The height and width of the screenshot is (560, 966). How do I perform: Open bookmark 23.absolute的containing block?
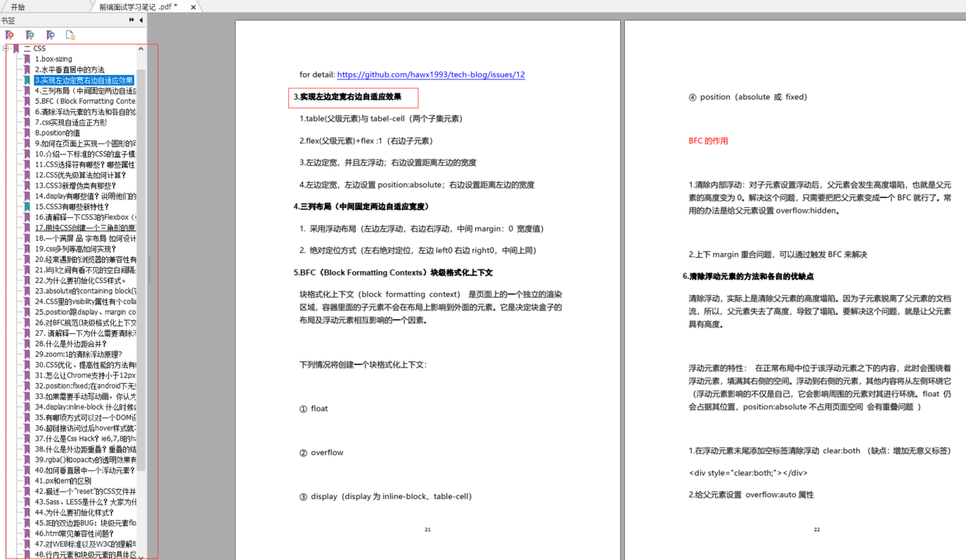[85, 291]
